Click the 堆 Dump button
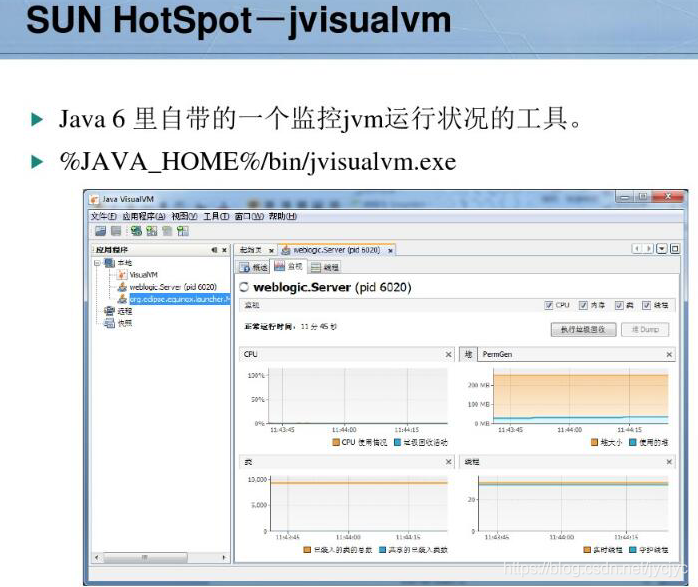698x587 pixels. [x=645, y=329]
